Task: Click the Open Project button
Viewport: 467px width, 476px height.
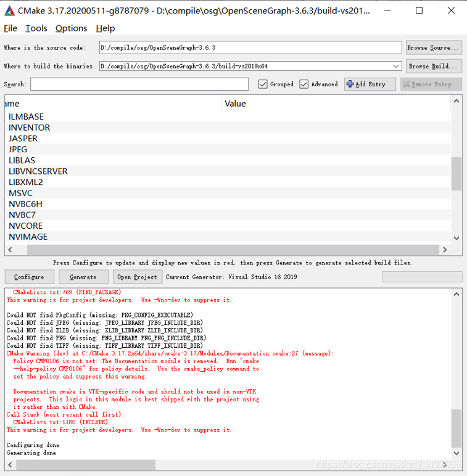Action: point(137,277)
